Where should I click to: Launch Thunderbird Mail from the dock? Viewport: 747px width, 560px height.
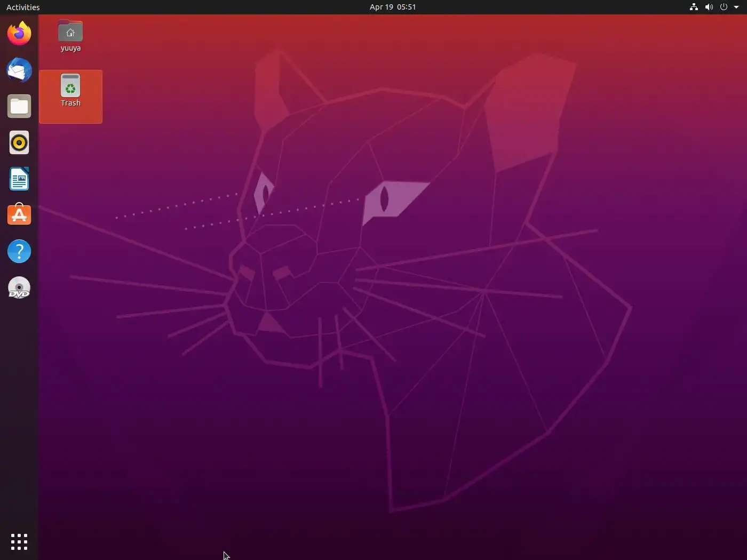point(19,70)
